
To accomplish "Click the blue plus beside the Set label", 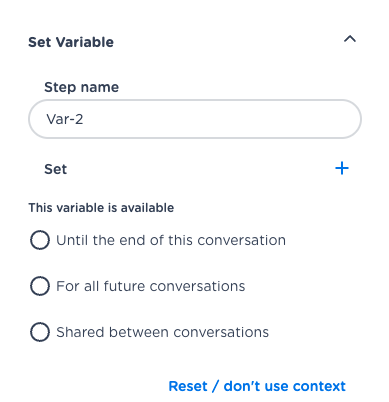I will [x=342, y=168].
